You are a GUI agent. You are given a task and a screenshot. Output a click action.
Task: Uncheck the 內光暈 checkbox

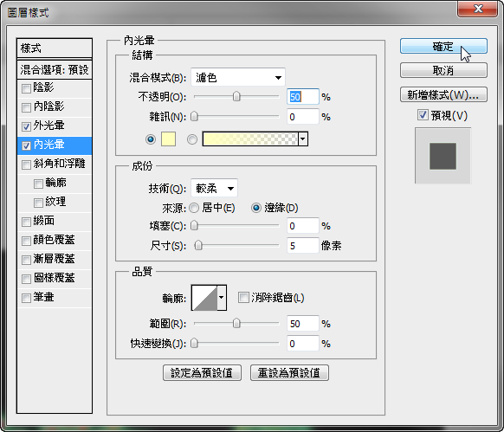(x=26, y=145)
